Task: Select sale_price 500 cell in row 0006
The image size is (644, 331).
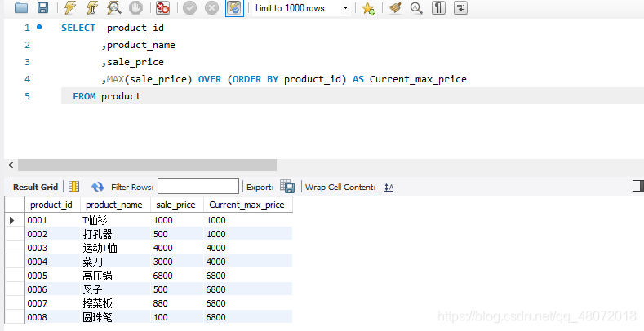Action: 177,289
